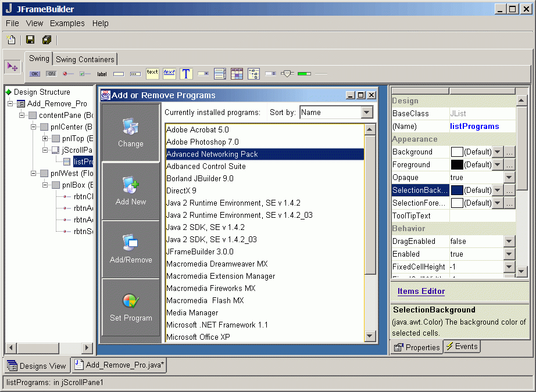Pick the OK button component from palette
Viewport: 536px width, 392px height.
coord(34,74)
